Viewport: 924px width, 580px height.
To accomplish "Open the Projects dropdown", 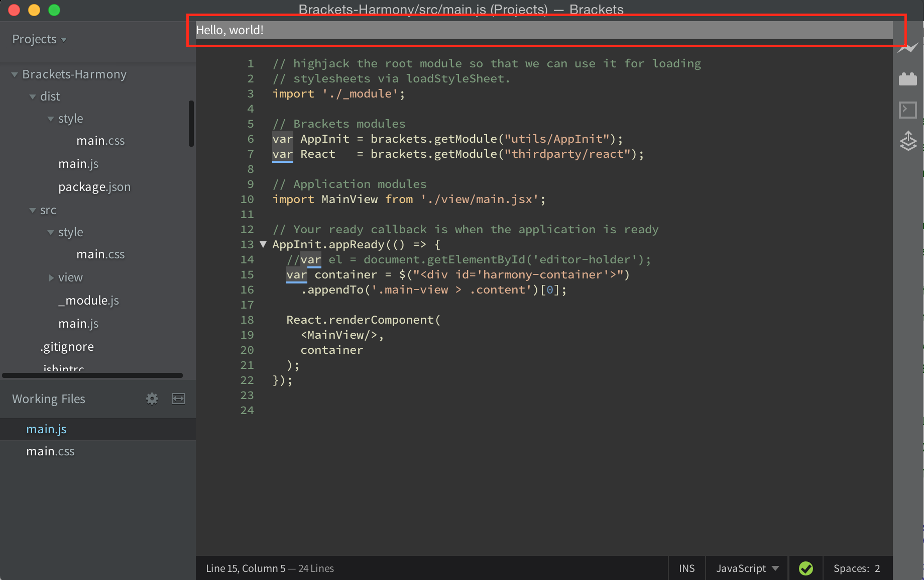I will [39, 39].
